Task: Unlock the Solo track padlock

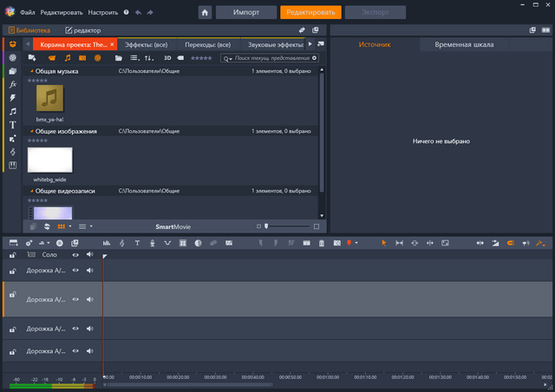Action: point(13,256)
